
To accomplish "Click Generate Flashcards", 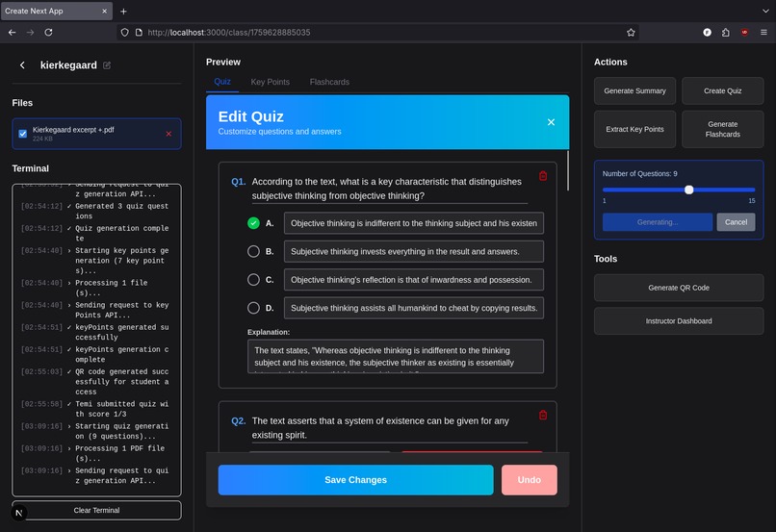I will coord(722,129).
